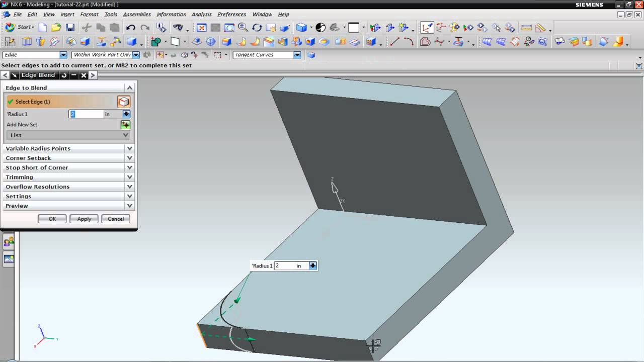Activate the Zoom window tool

click(229, 28)
